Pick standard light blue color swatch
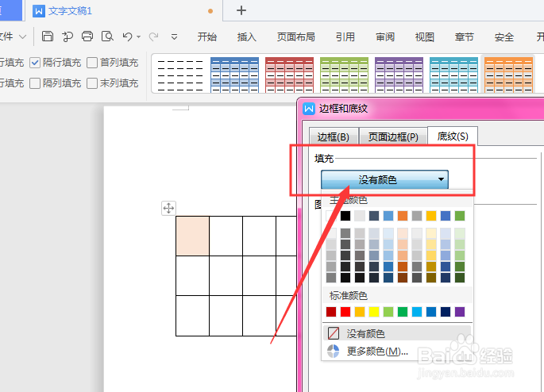The height and width of the screenshot is (392, 544). 417,312
